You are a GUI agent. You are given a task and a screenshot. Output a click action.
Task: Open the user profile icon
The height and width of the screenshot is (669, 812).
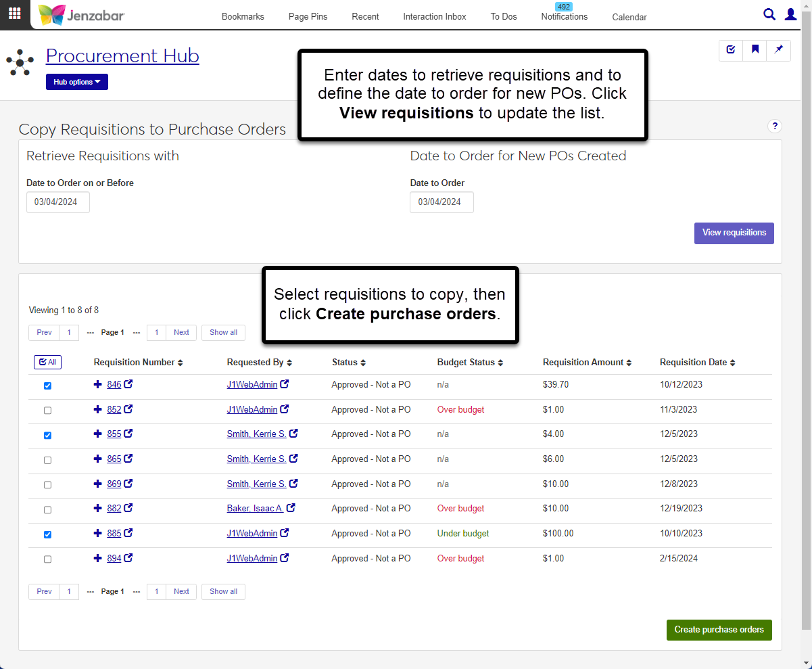790,14
